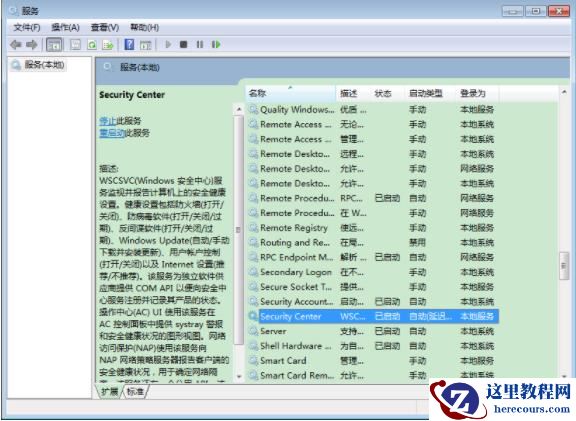Select the Remote Registry service row
The image size is (576, 421).
373,228
